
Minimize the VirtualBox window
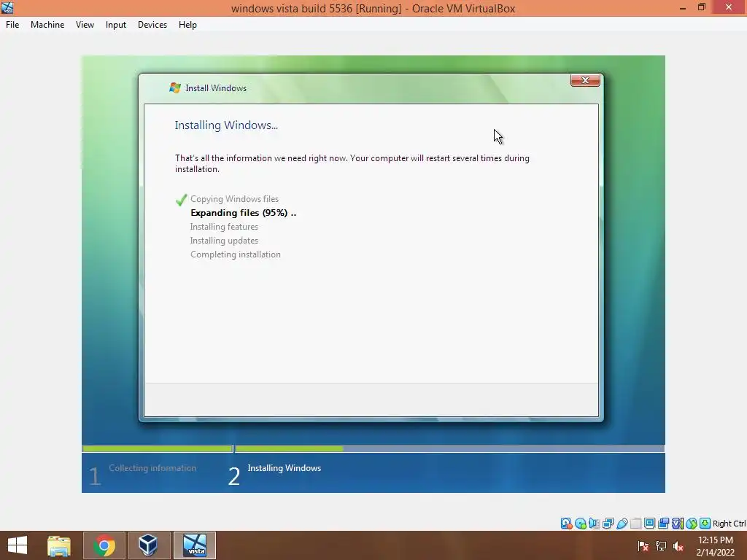683,7
